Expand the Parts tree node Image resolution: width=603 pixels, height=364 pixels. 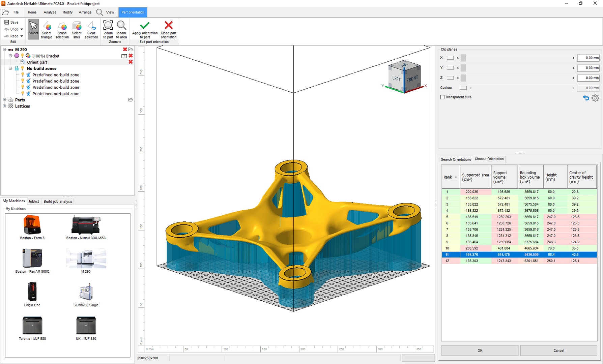coord(4,100)
